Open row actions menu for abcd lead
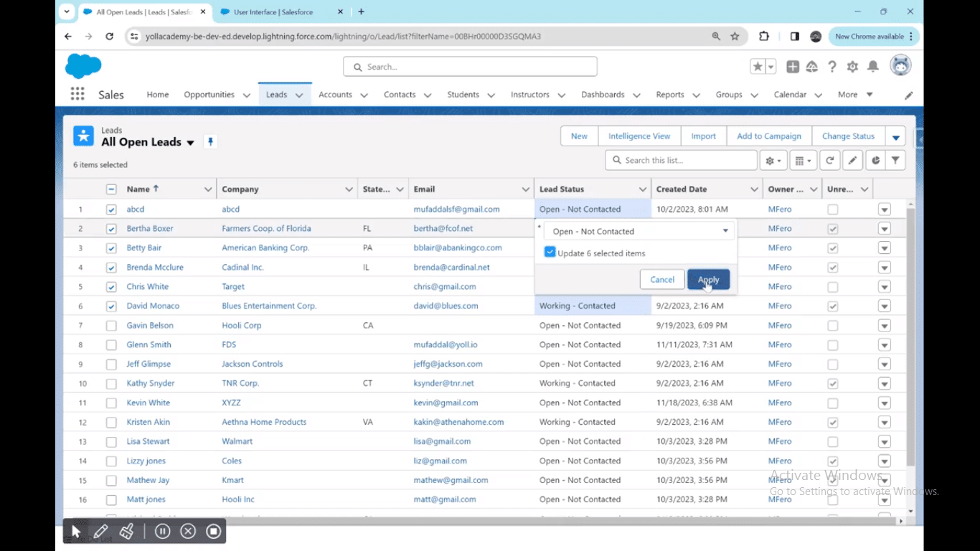The width and height of the screenshot is (980, 551). [x=884, y=209]
